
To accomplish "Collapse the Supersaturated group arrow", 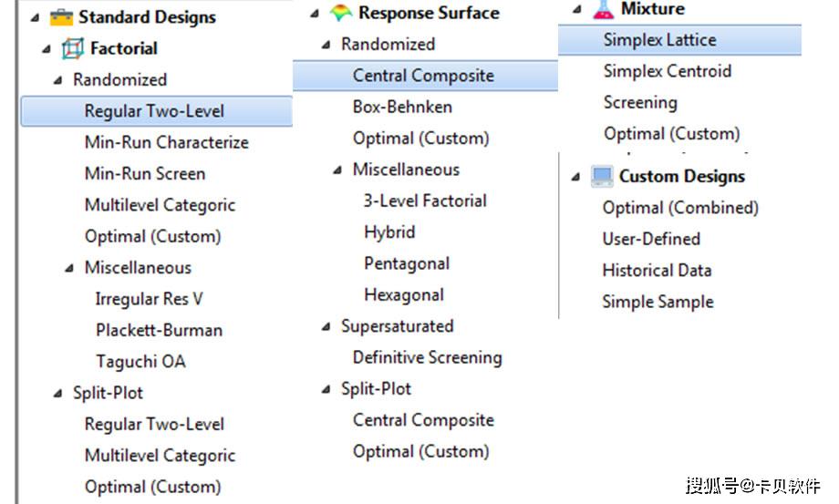I will (326, 326).
